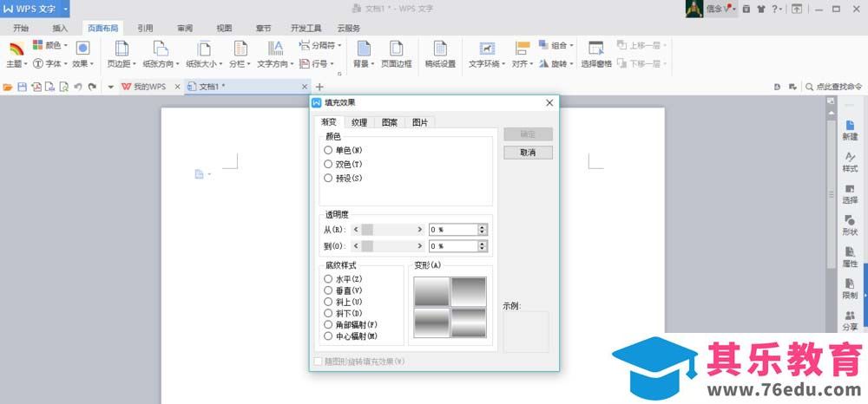868x404 pixels.
Task: Click the 从(R) transparency slider track
Action: click(389, 230)
